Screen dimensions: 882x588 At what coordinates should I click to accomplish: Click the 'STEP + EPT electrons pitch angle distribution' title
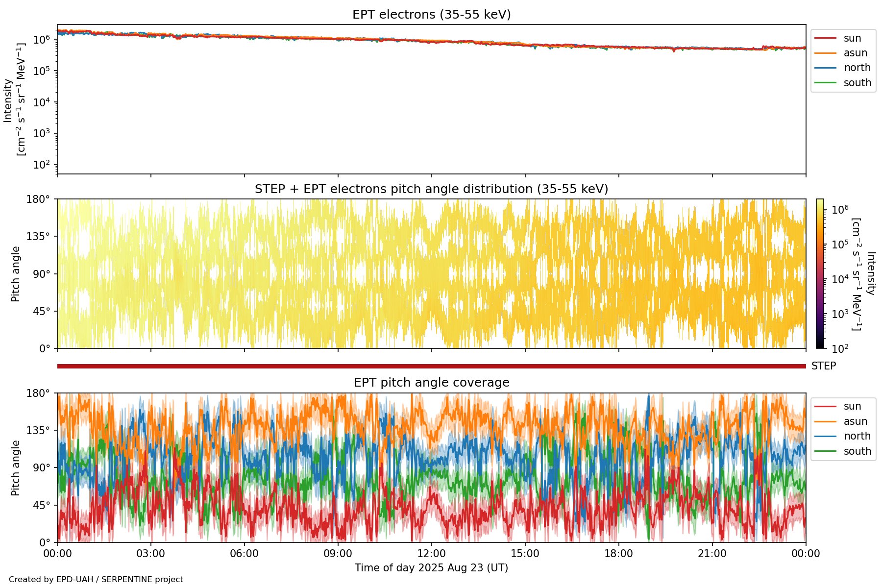pyautogui.click(x=431, y=189)
